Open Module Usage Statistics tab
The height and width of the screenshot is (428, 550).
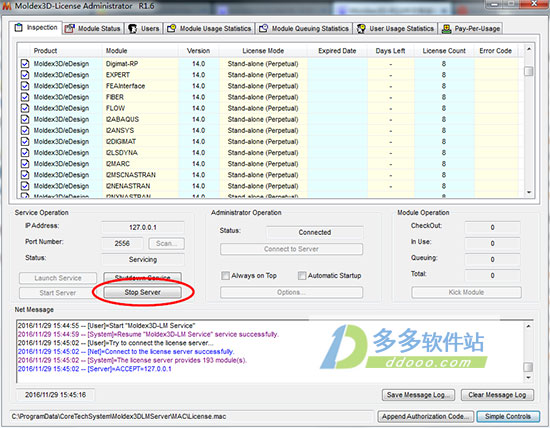coord(209,28)
